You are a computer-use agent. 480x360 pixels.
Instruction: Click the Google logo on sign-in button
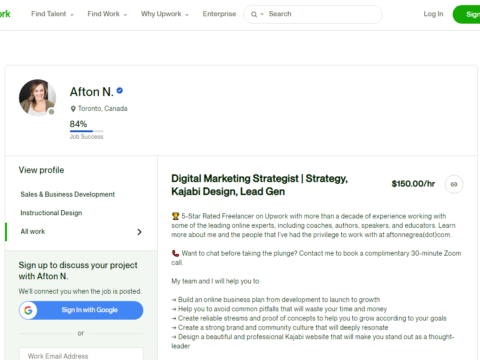point(28,310)
